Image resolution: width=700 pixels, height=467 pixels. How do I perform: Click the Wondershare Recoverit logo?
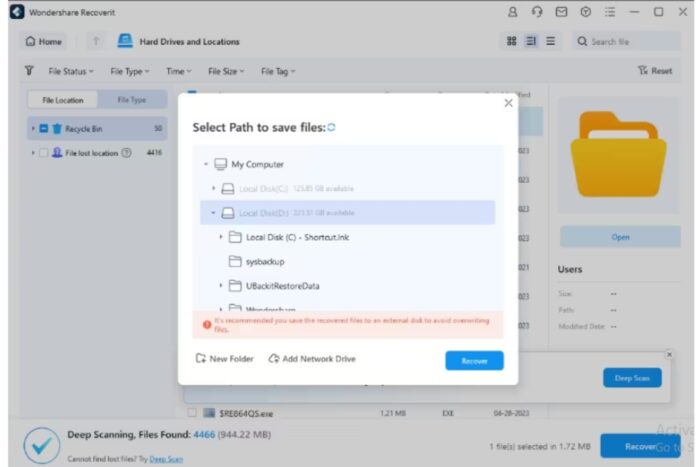click(17, 12)
